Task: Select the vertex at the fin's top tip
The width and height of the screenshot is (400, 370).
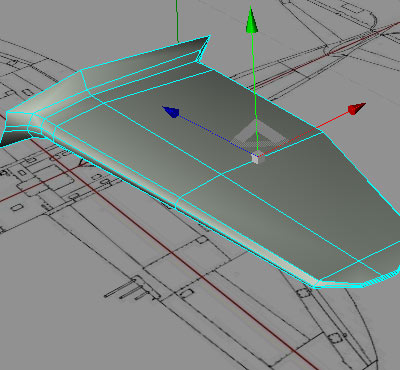Action: [209, 35]
